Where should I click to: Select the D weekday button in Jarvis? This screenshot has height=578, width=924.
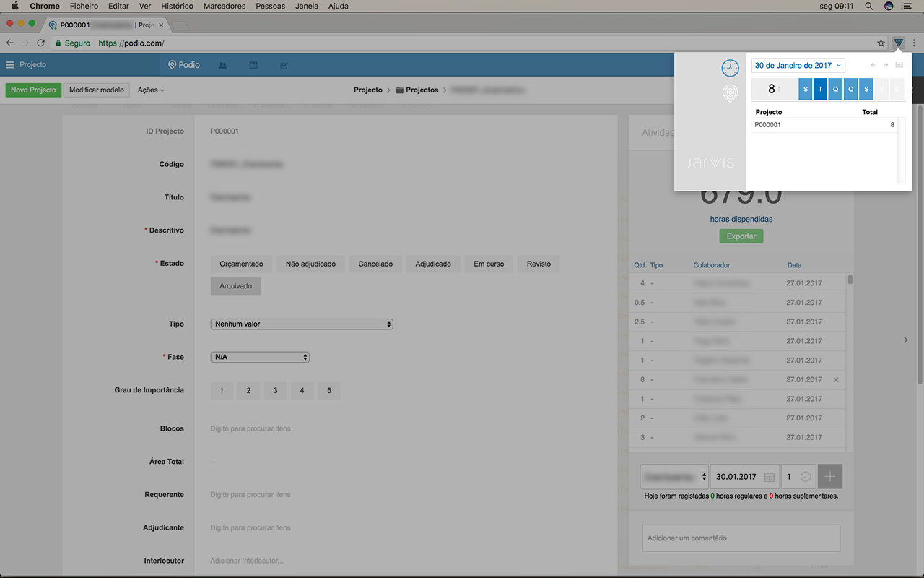[897, 90]
